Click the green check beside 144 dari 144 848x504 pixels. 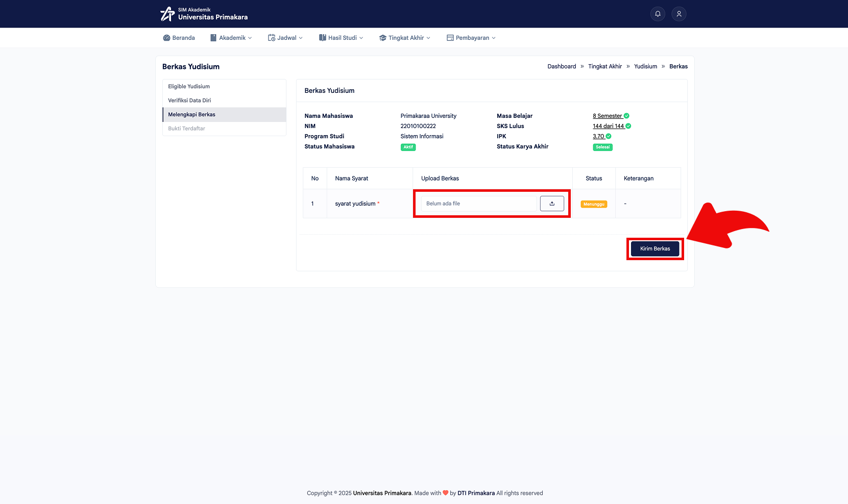pos(628,126)
